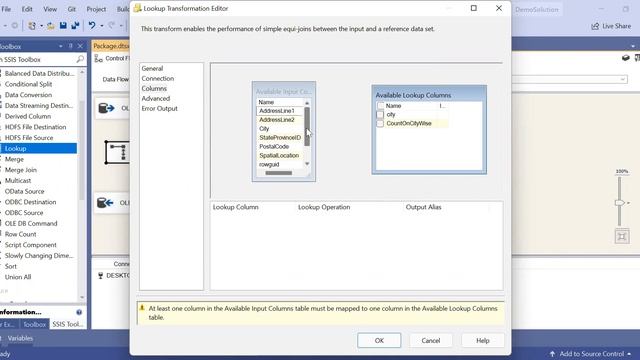Click the navigate back toolbar icon
Screen dimensions: 640x360
(x=14, y=26)
